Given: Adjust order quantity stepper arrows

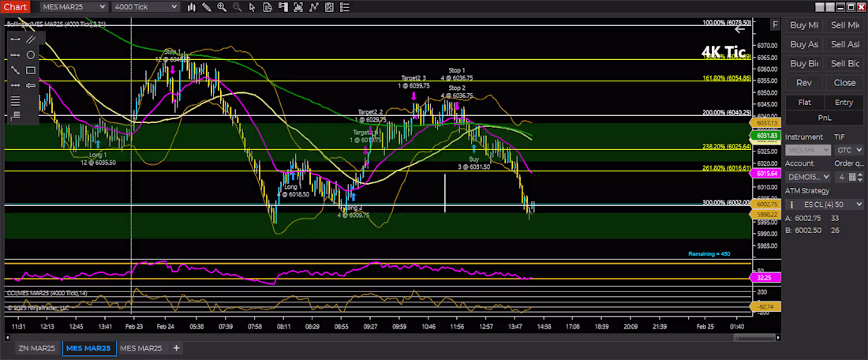Looking at the screenshot, I should point(861,177).
